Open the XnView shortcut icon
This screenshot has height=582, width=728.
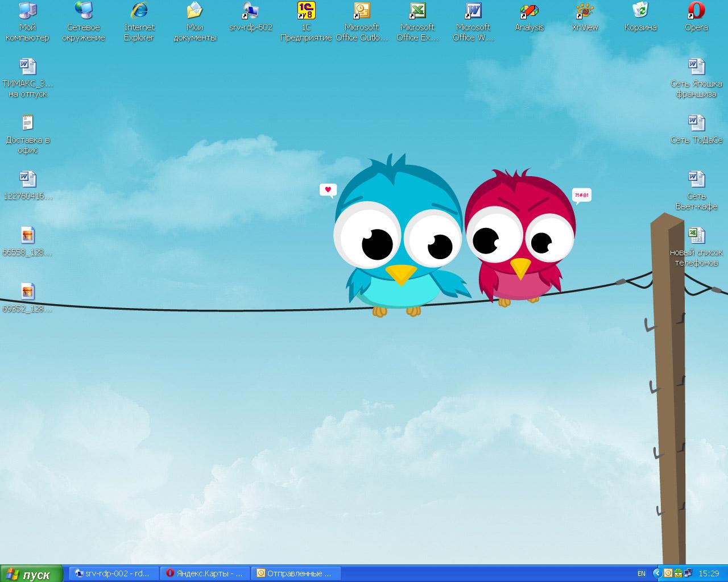click(x=585, y=11)
